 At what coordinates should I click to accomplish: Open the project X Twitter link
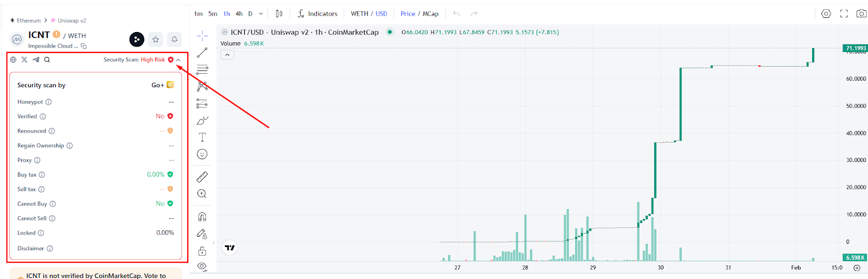click(x=24, y=60)
